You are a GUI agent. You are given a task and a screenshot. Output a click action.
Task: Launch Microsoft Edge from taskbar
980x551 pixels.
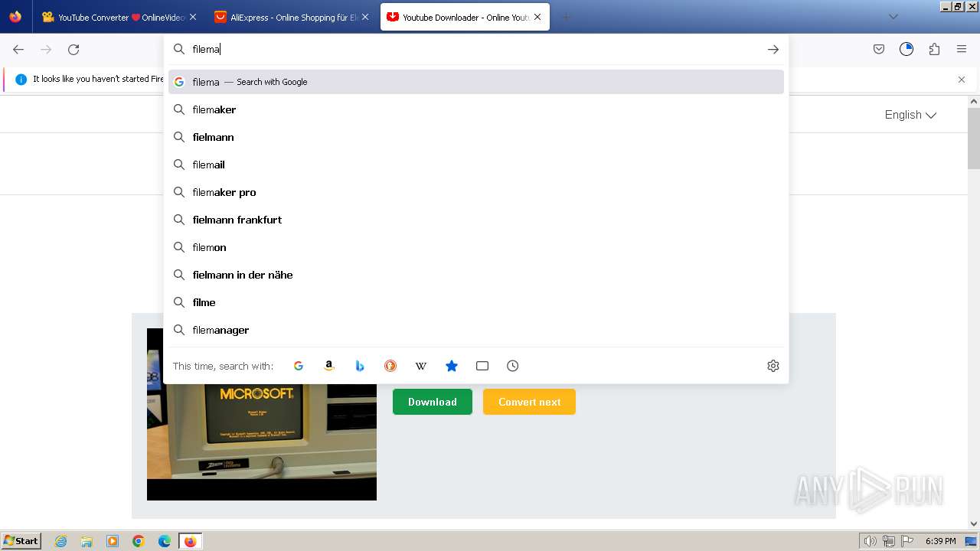point(165,541)
